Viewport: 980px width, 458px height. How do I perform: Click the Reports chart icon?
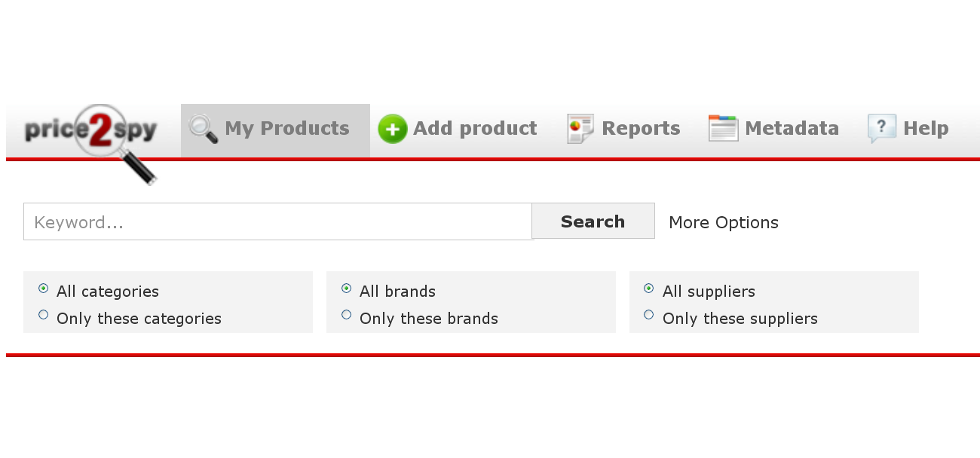pos(580,129)
